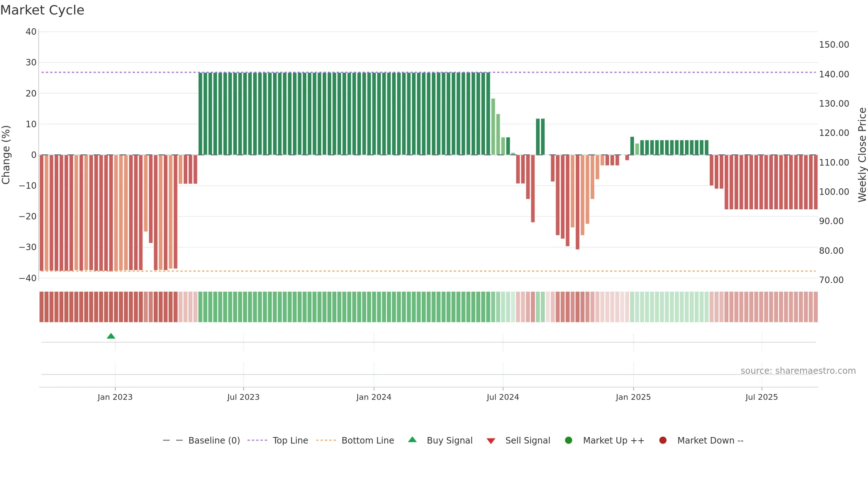Click the 120.00 price axis label
The image size is (868, 488).
point(834,133)
